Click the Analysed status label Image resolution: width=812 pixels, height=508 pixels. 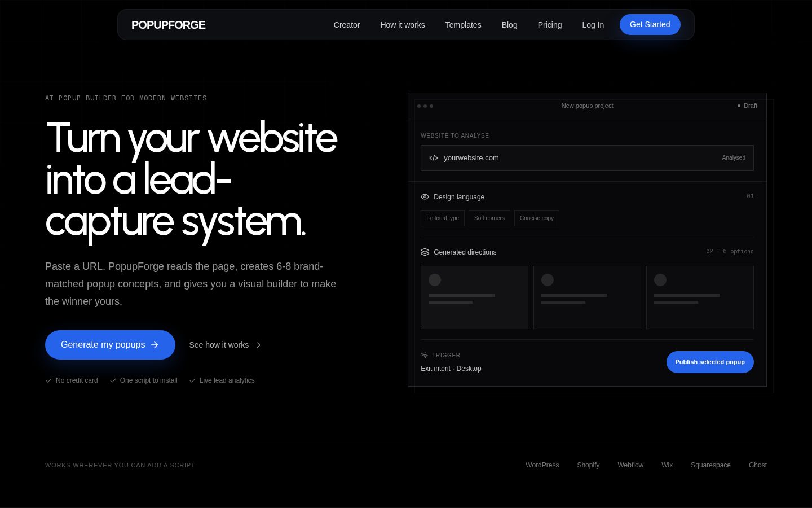[x=734, y=158]
